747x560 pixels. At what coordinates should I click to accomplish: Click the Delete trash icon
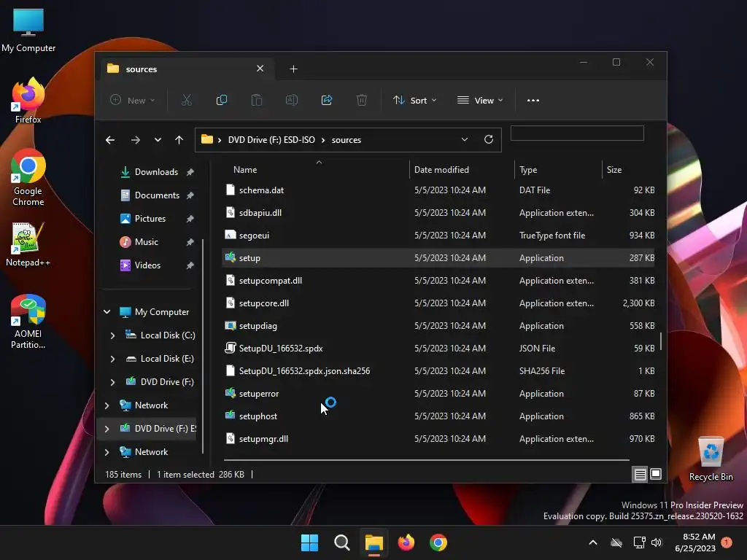pyautogui.click(x=362, y=101)
